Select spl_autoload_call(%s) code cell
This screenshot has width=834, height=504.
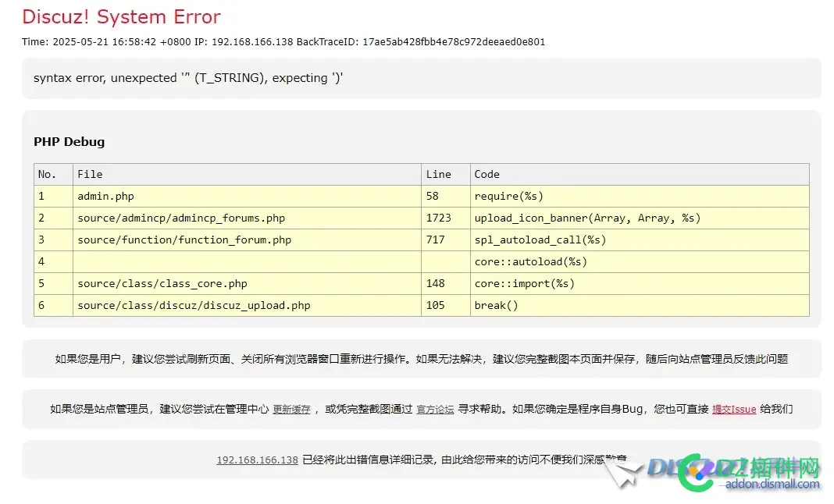tap(640, 240)
